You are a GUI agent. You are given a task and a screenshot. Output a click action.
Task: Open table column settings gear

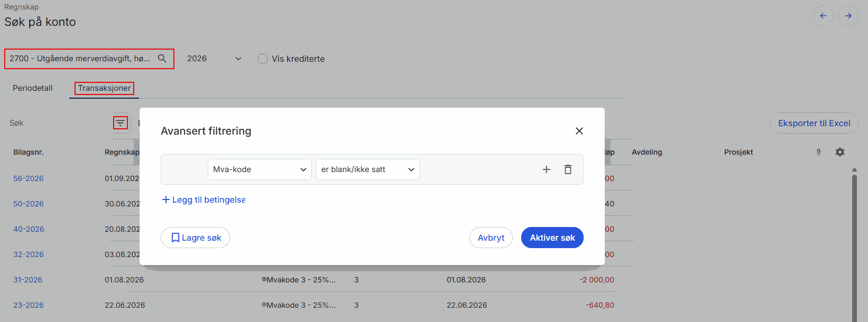point(840,152)
